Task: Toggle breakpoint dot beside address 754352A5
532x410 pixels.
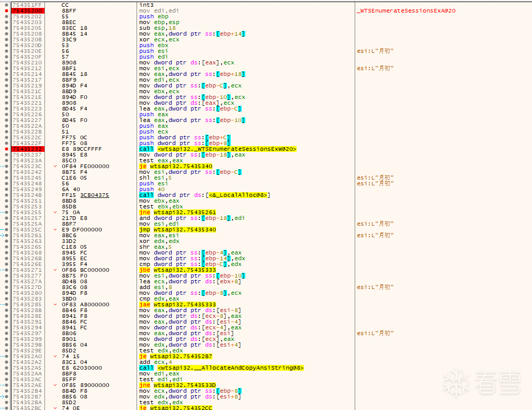Action: 6,368
